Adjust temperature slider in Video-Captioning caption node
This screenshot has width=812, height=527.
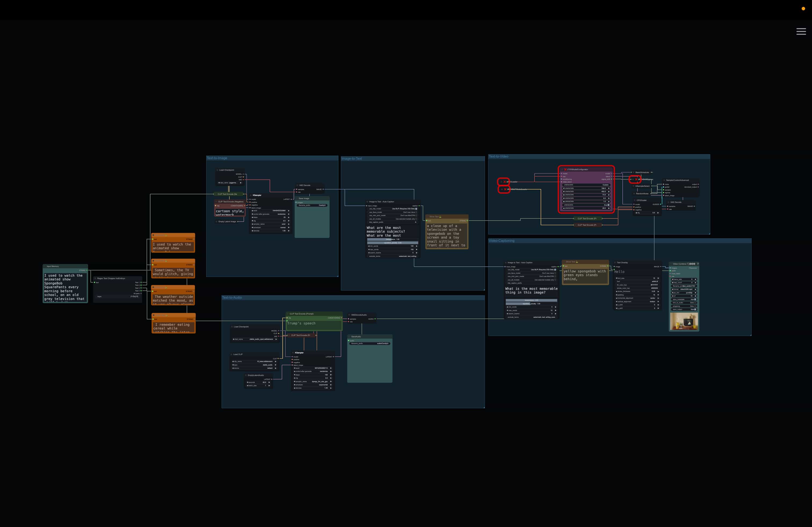pos(531,300)
